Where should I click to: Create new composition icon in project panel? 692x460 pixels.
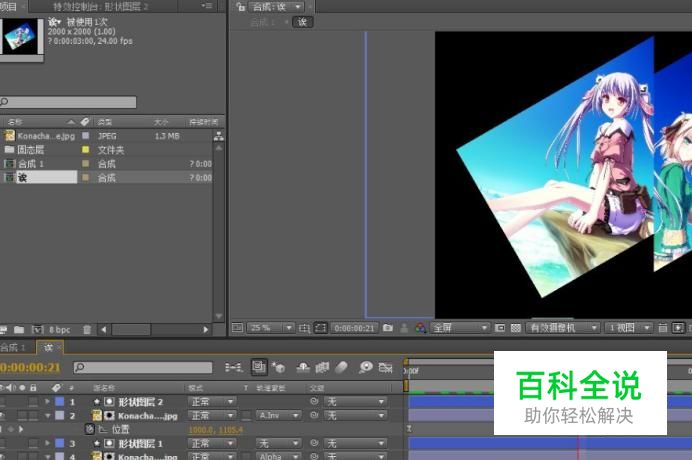coord(38,330)
